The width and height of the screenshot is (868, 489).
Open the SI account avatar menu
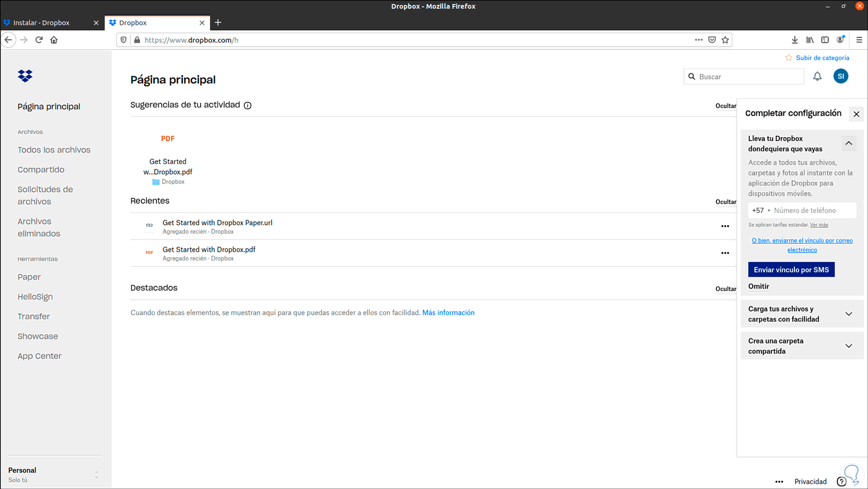tap(841, 76)
